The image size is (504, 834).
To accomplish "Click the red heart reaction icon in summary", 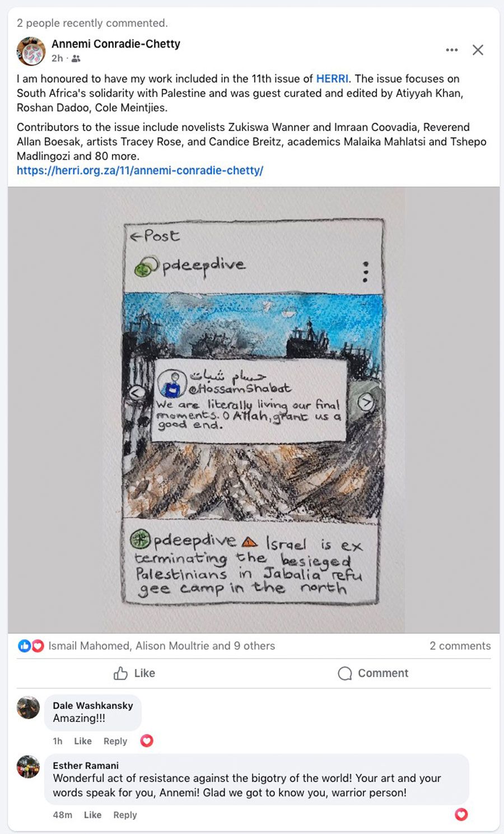I will [38, 646].
